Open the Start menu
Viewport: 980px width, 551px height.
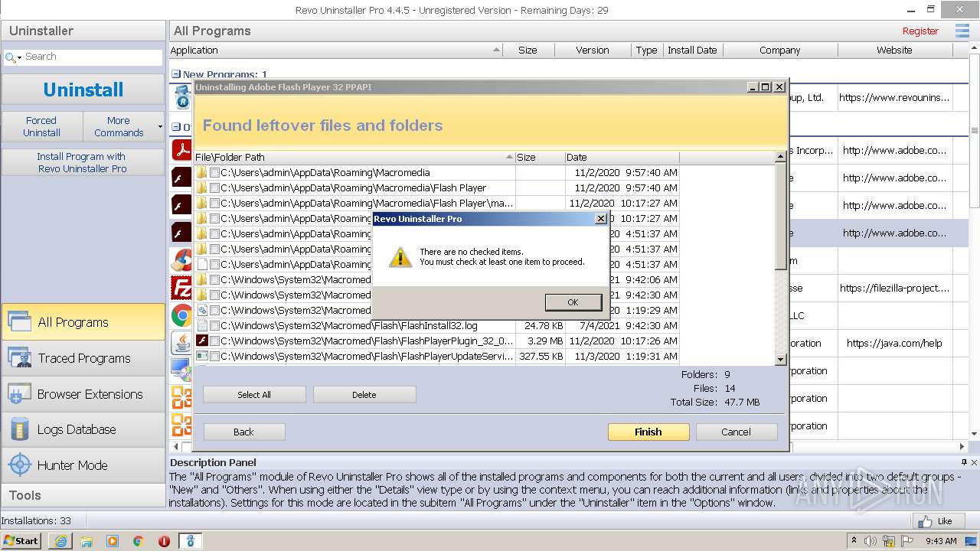pos(21,540)
